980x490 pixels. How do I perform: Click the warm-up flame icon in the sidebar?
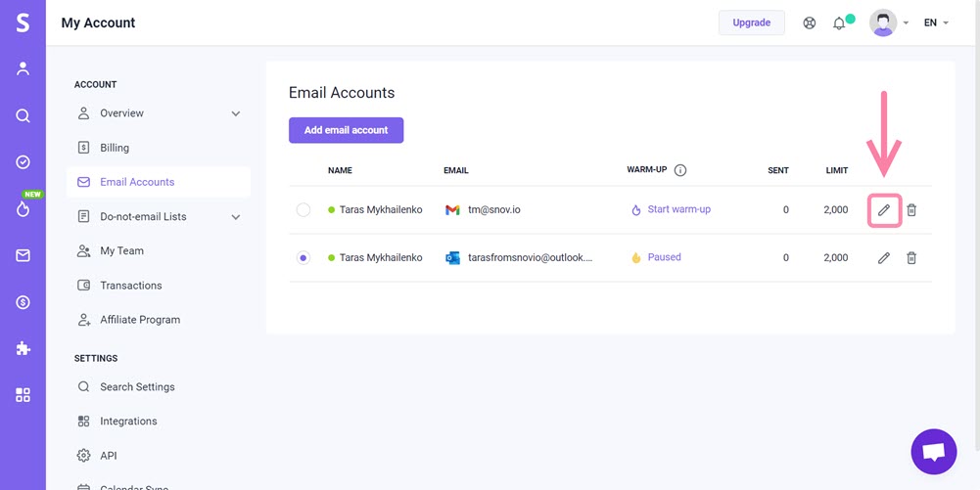pyautogui.click(x=23, y=209)
